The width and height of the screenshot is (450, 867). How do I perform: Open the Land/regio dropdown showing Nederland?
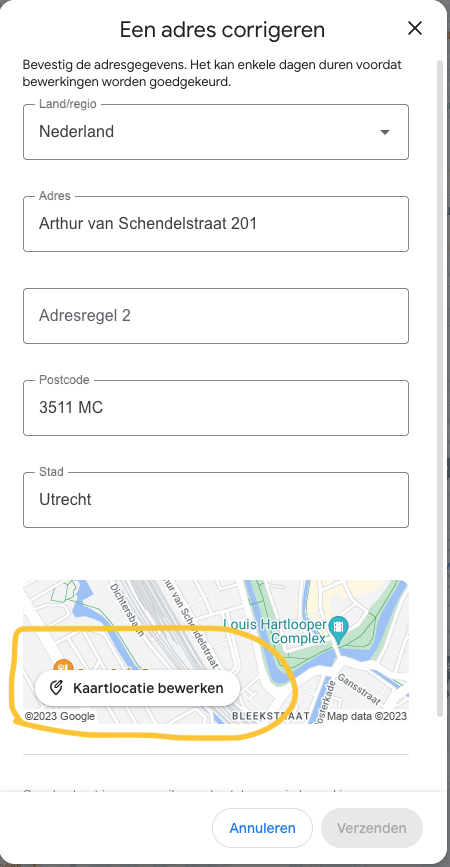click(x=216, y=132)
